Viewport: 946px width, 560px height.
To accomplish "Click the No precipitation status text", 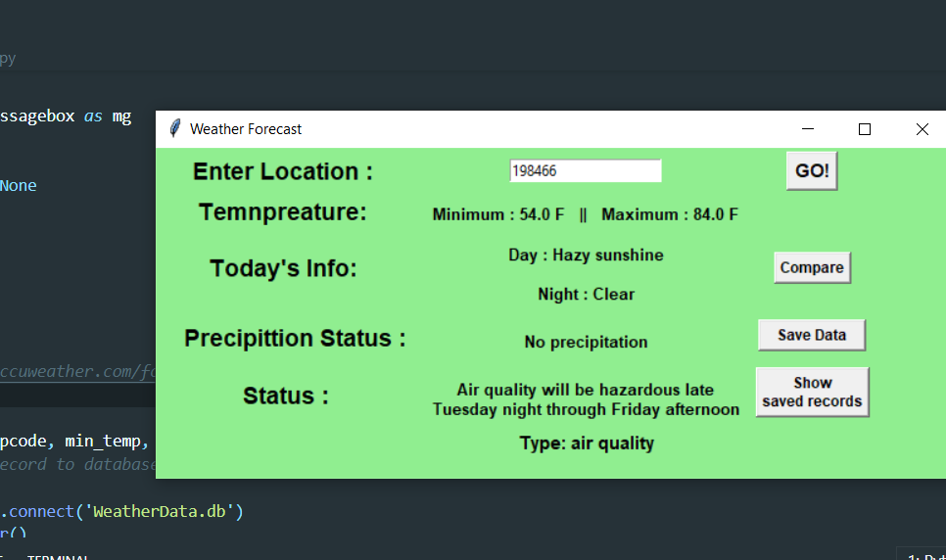I will coord(586,342).
